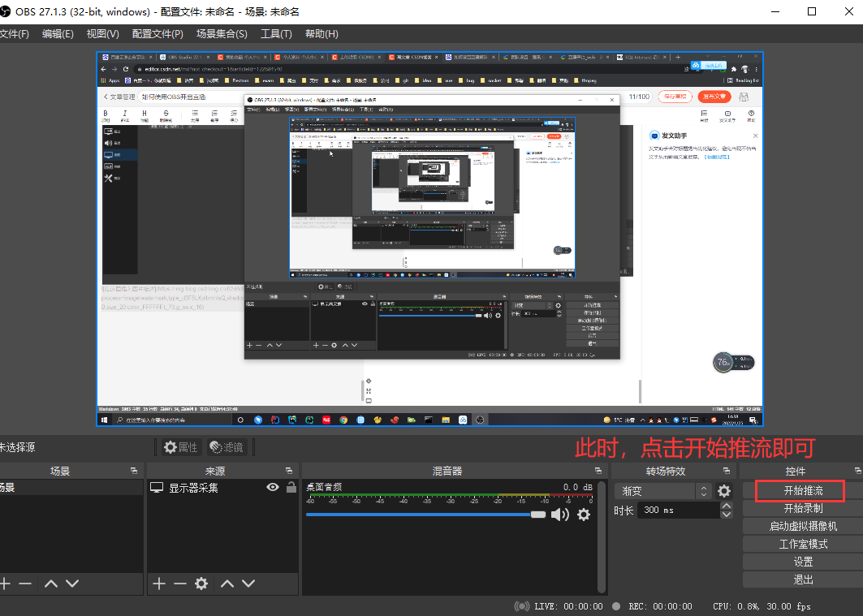This screenshot has width=863, height=616.
Task: Maximize the OBS window
Action: coord(812,11)
